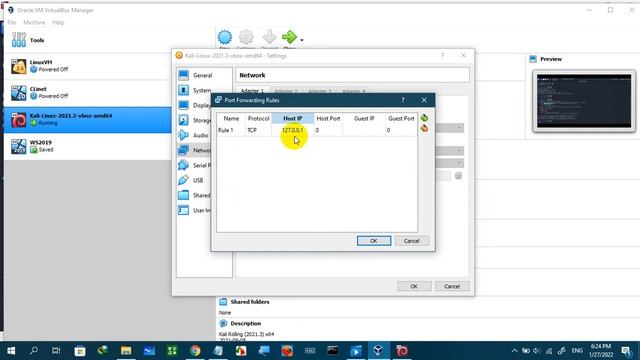Click the TCP protocol cell of Rule 1
This screenshot has width=640, height=360.
click(x=258, y=130)
